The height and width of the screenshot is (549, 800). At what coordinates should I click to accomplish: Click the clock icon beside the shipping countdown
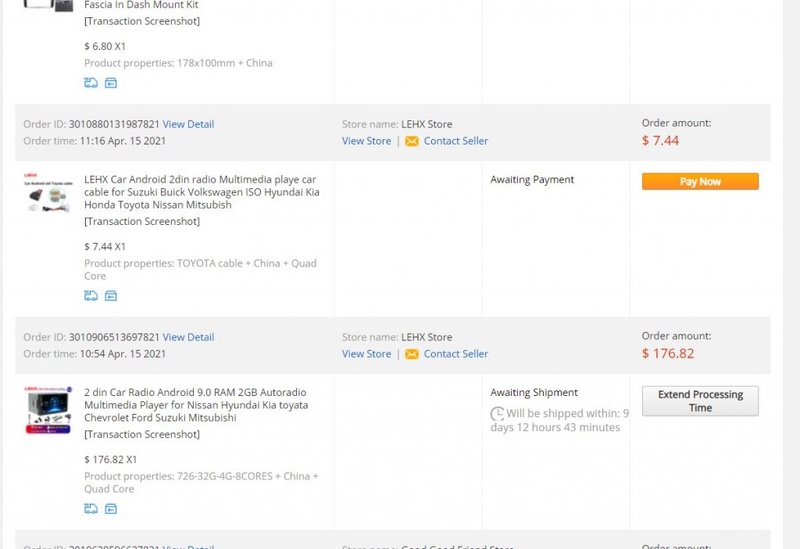click(497, 414)
